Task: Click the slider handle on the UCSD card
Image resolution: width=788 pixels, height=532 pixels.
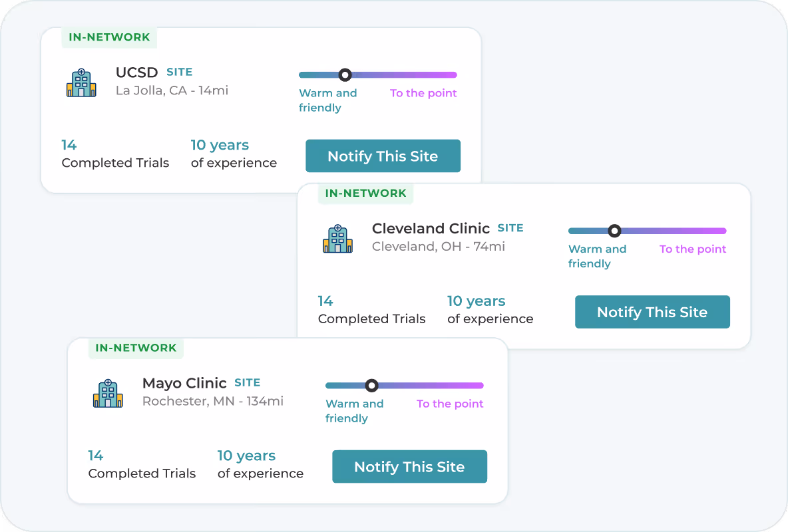Action: [x=345, y=74]
